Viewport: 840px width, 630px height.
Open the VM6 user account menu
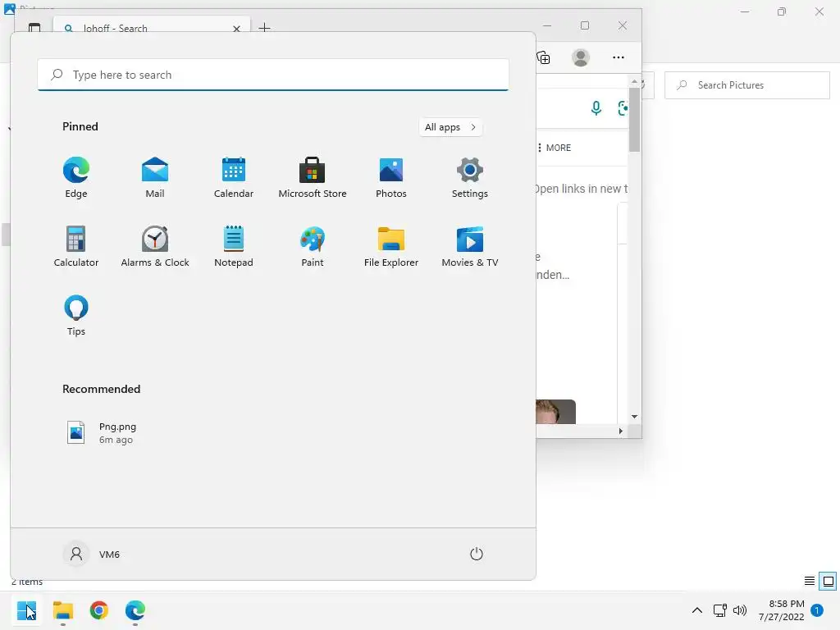(92, 554)
